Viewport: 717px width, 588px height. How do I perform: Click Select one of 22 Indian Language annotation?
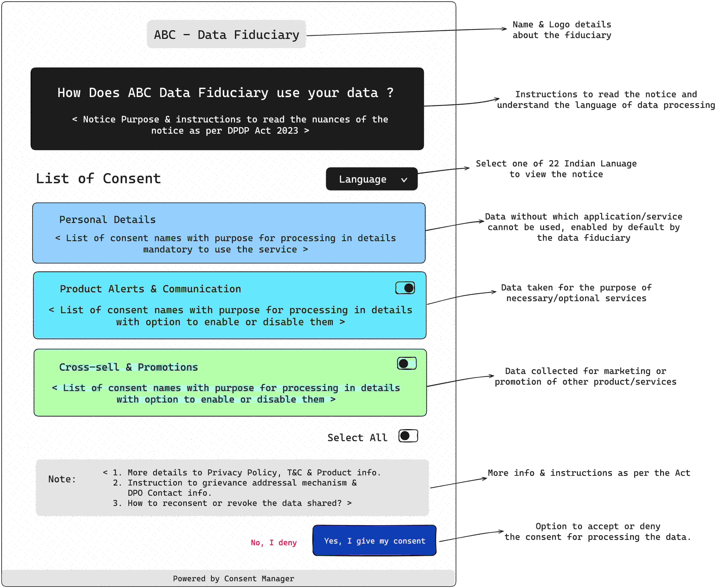(556, 169)
